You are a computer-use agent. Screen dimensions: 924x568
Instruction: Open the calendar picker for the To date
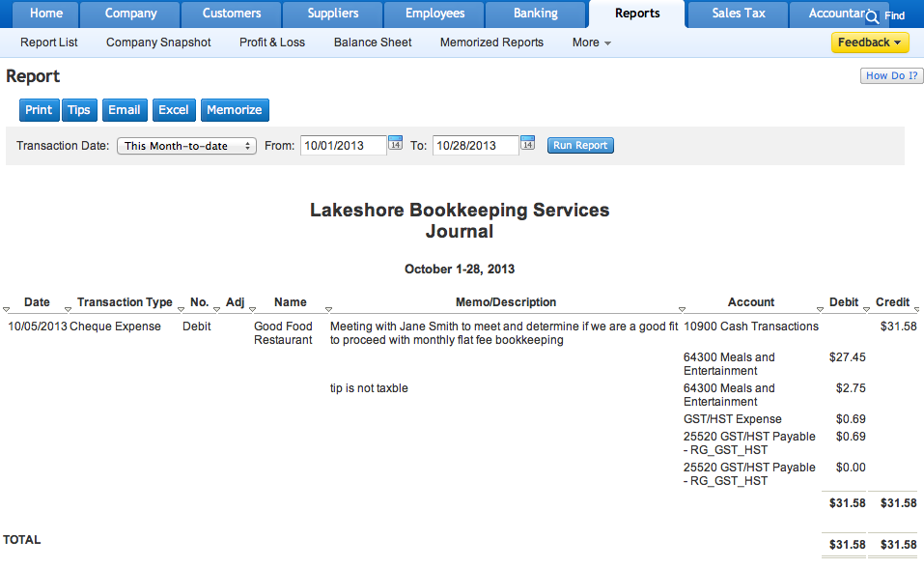(x=527, y=143)
